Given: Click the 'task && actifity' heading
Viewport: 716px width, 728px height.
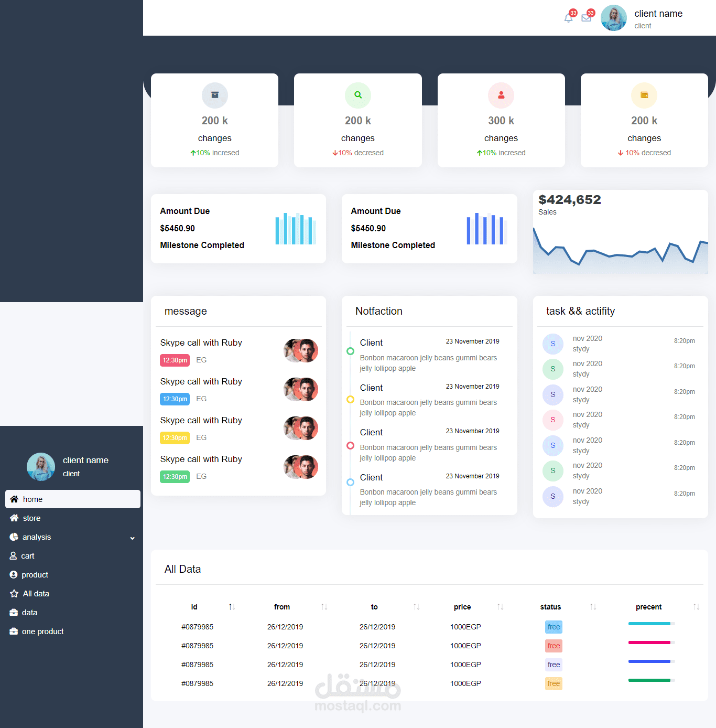Looking at the screenshot, I should [x=580, y=311].
